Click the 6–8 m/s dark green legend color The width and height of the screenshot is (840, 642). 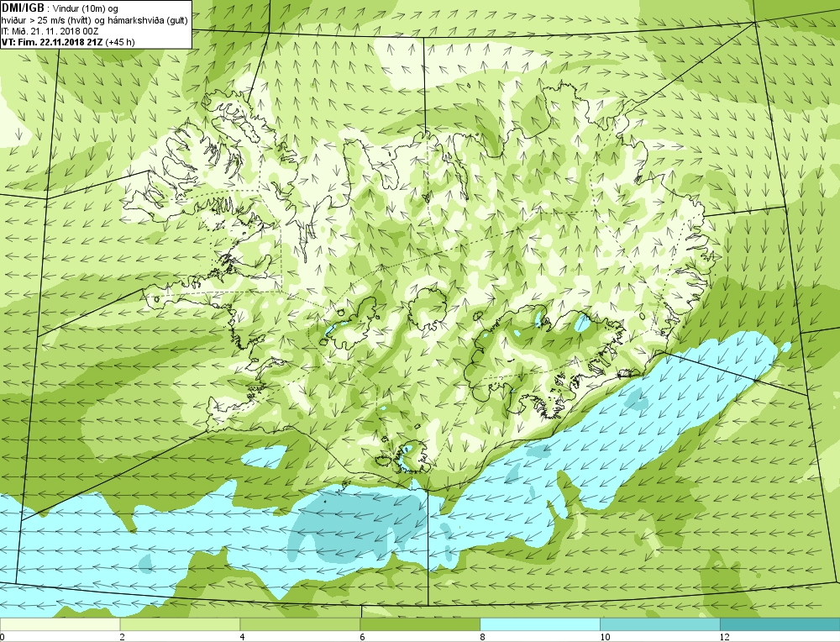[420, 624]
